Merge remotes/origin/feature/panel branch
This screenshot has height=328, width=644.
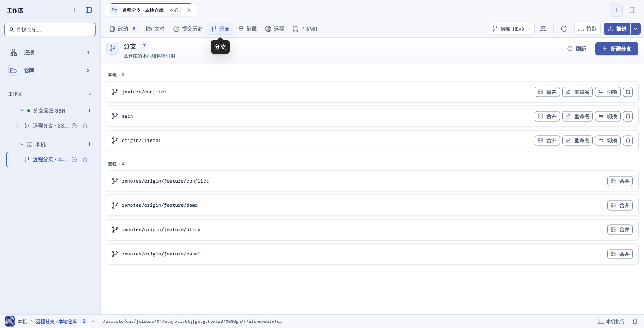click(620, 254)
